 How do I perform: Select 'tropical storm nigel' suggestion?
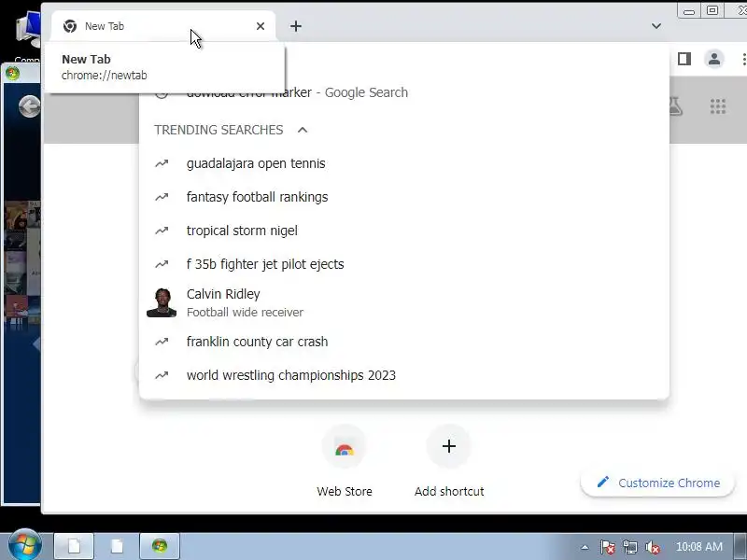coord(404,231)
